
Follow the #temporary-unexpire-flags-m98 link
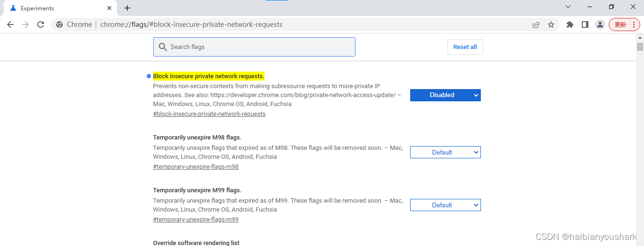pos(196,167)
